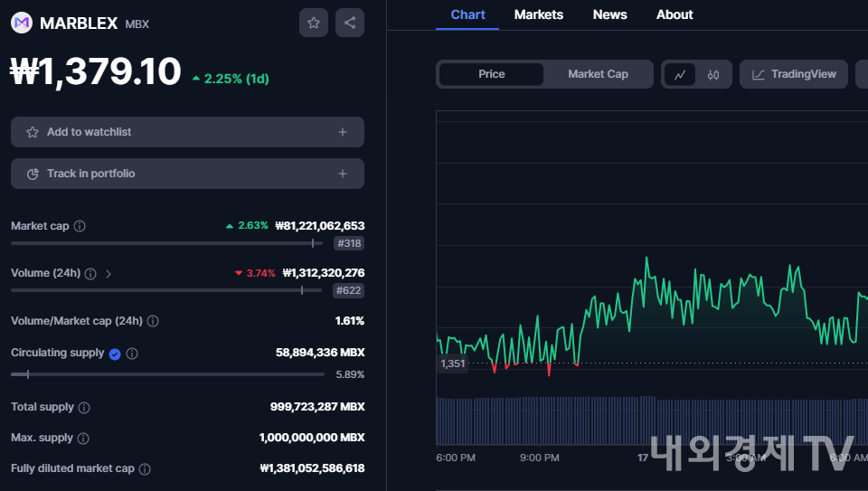868x491 pixels.
Task: Expand the Volume (24h) chevron
Action: tap(108, 273)
